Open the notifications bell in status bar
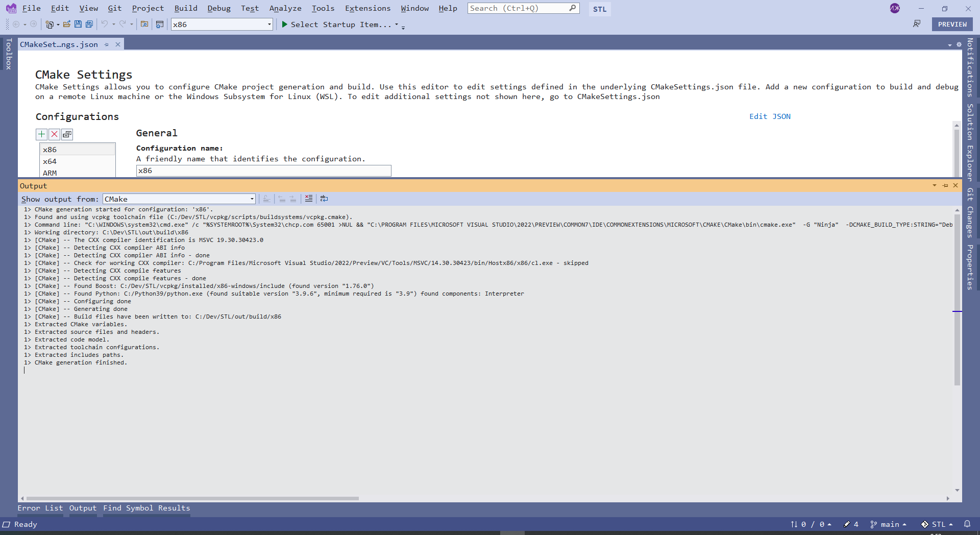Viewport: 980px width, 535px height. point(967,524)
